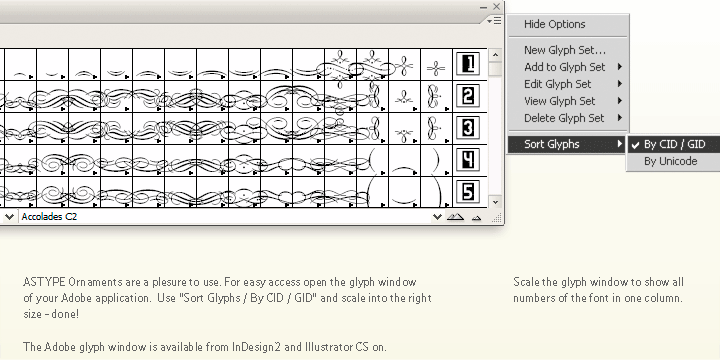Close the glyph panel with the X button
This screenshot has width=720, height=360.
[496, 6]
